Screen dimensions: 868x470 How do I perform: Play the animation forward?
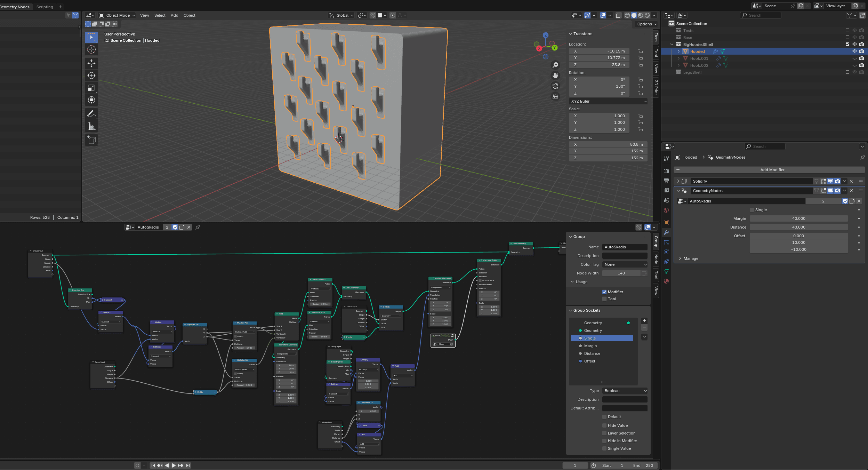tap(174, 465)
